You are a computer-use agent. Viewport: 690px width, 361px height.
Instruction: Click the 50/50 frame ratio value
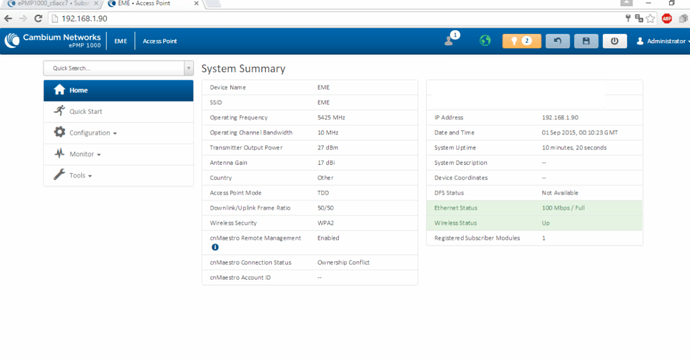[x=326, y=208]
